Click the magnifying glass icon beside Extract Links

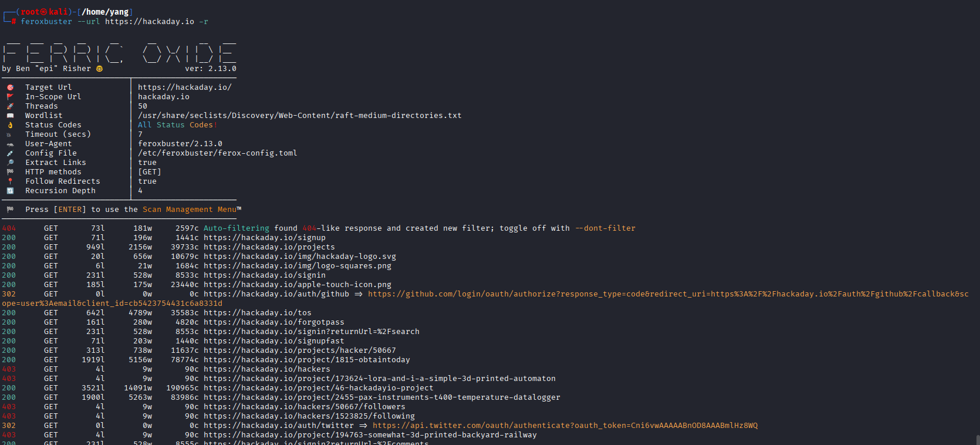[10, 163]
